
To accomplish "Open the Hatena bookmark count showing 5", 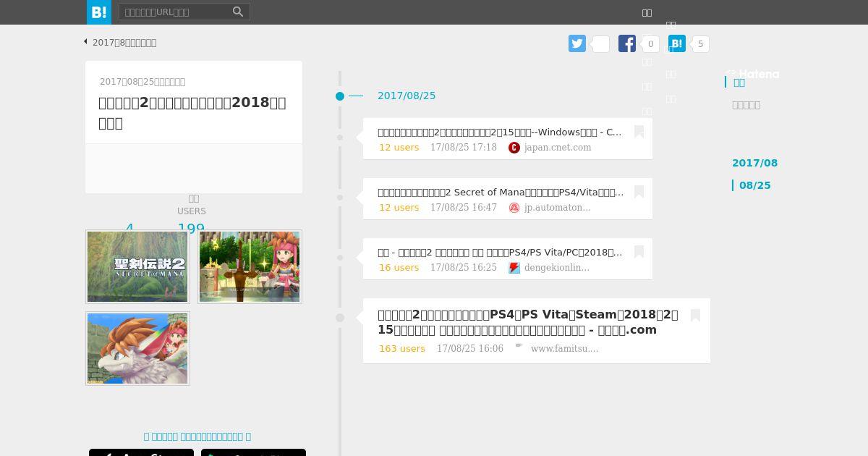I will pos(700,44).
